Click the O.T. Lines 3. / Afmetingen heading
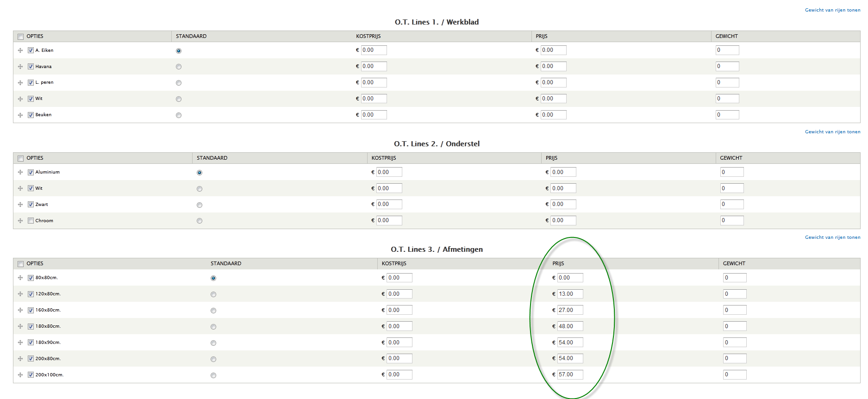The height and width of the screenshot is (399, 868). (x=437, y=249)
